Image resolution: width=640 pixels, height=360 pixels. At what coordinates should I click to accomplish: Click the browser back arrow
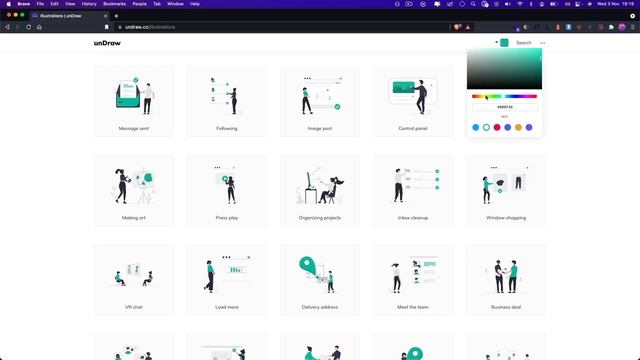7,27
